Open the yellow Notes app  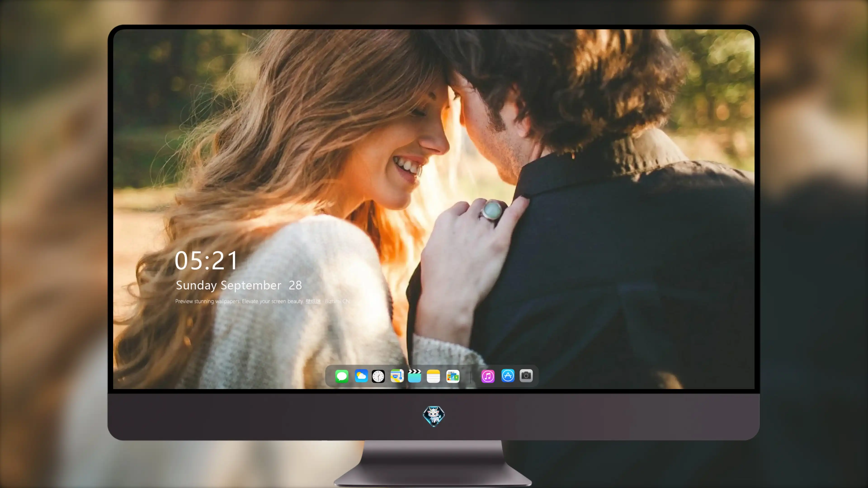433,376
